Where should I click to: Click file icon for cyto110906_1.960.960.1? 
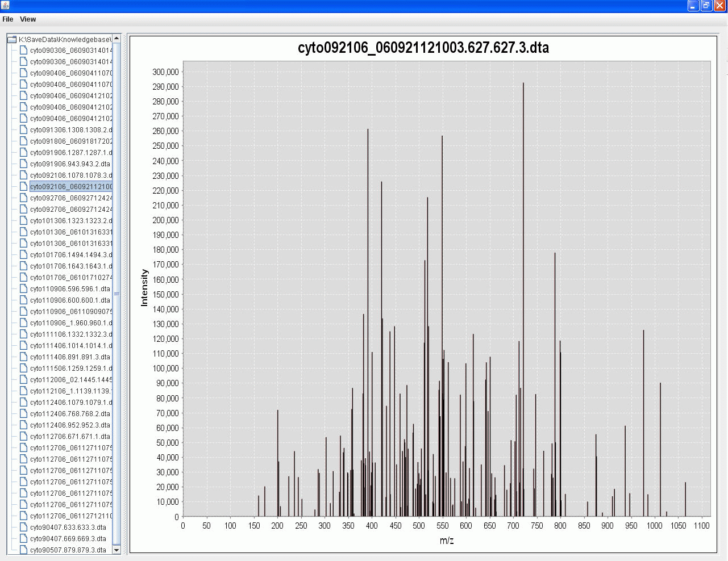(x=23, y=323)
